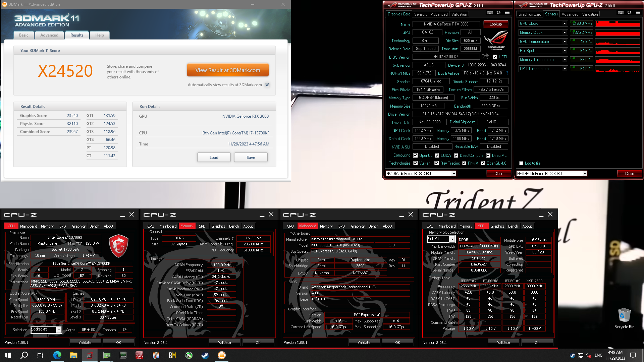Toggle the DirectML checkbox
Screen dimensions: 644x362
pyautogui.click(x=488, y=156)
